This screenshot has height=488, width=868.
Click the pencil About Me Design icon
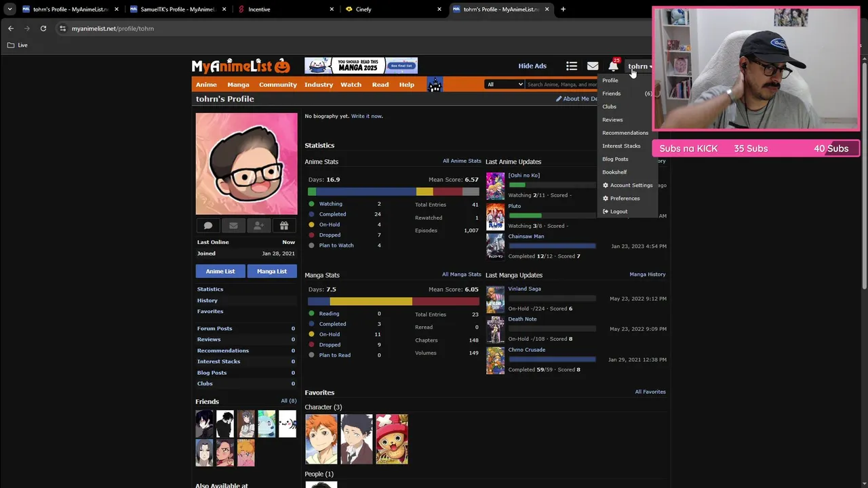click(559, 99)
